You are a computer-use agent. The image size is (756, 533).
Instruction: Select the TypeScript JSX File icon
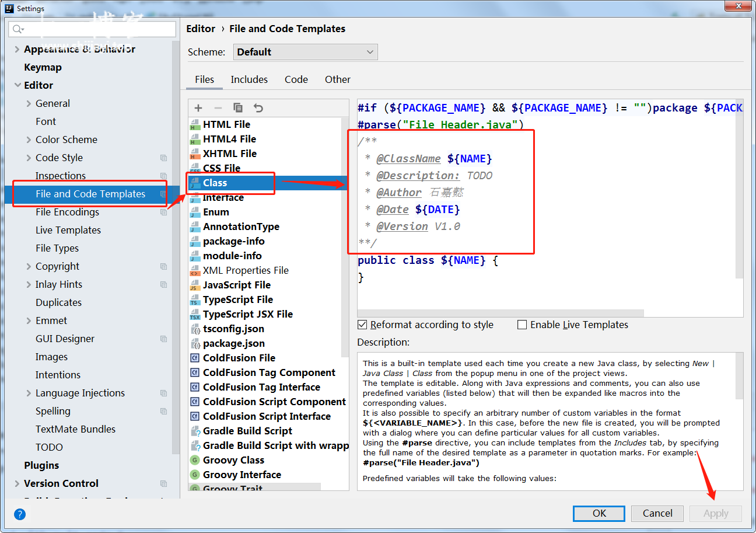(195, 314)
